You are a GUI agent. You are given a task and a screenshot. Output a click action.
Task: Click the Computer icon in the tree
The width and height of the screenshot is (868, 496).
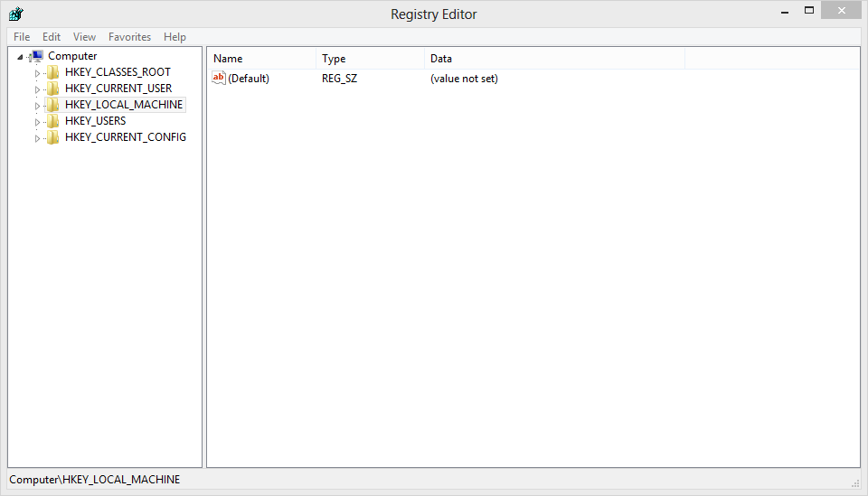(37, 55)
